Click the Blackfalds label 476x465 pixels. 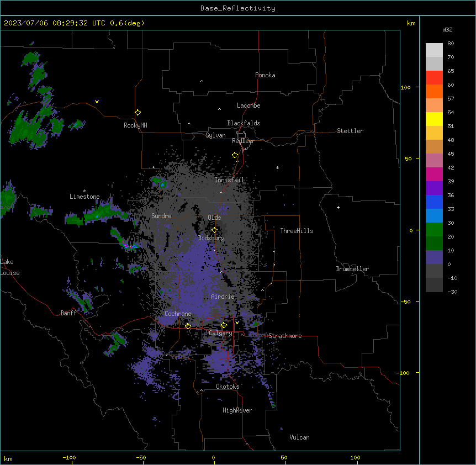click(244, 123)
